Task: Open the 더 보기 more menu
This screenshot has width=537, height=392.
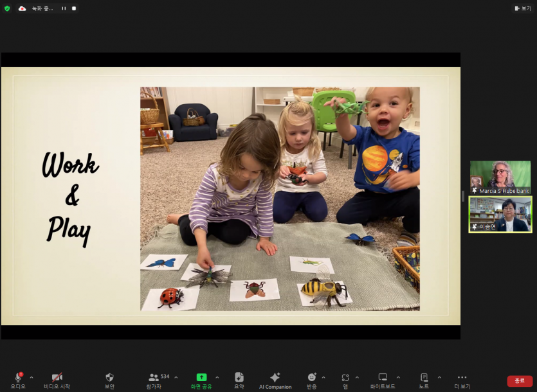Action: tap(462, 378)
